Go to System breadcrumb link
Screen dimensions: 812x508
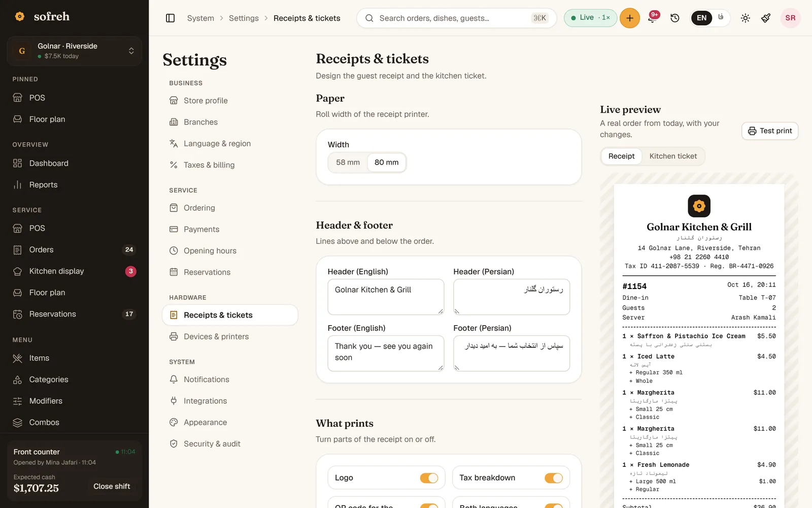click(x=200, y=18)
